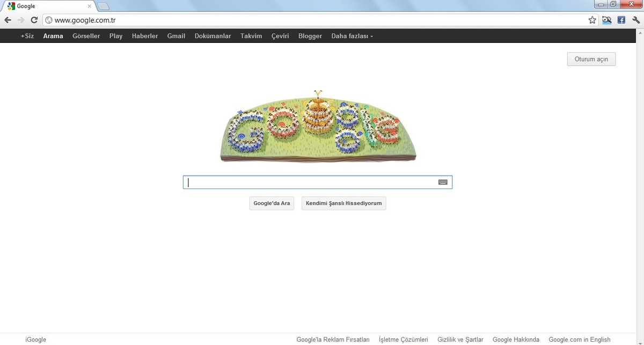The image size is (644, 345).
Task: Focus the Google search text box
Action: [x=318, y=182]
